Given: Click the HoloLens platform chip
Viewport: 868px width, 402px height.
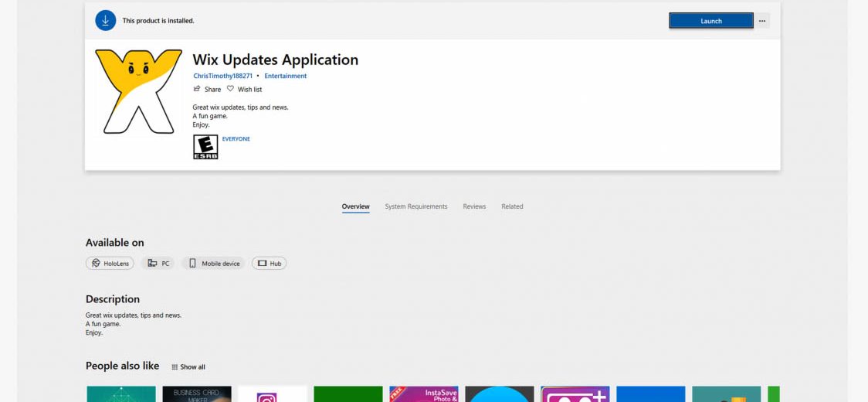Looking at the screenshot, I should click(110, 264).
